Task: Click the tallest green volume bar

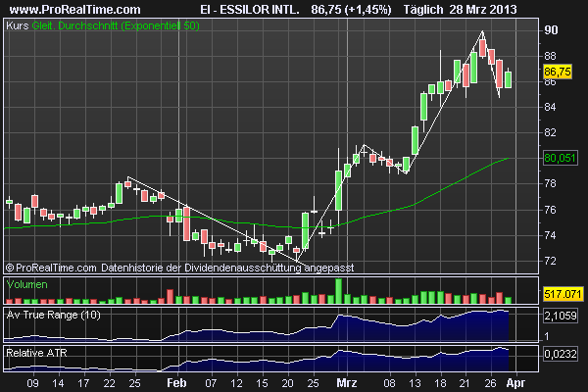Action: tap(339, 291)
